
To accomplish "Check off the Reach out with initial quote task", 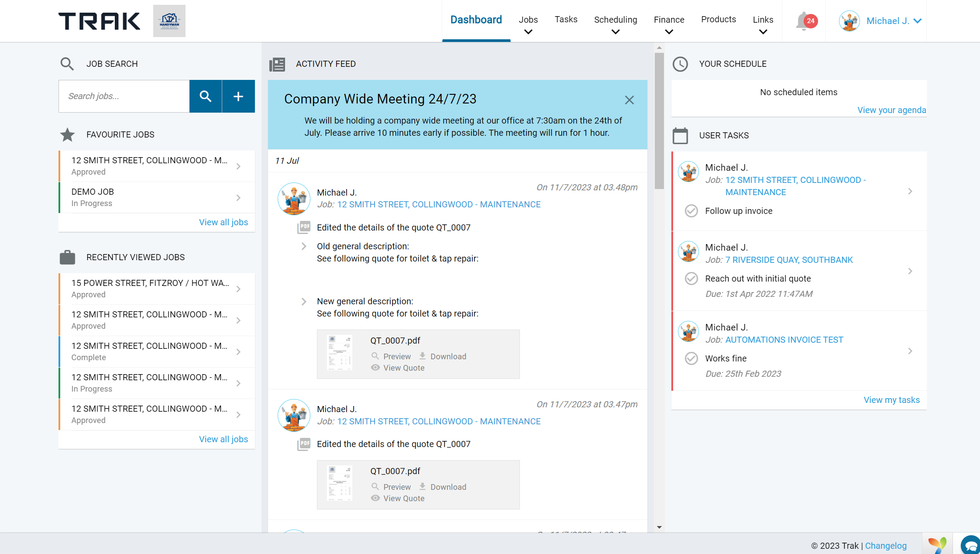I will [x=691, y=278].
